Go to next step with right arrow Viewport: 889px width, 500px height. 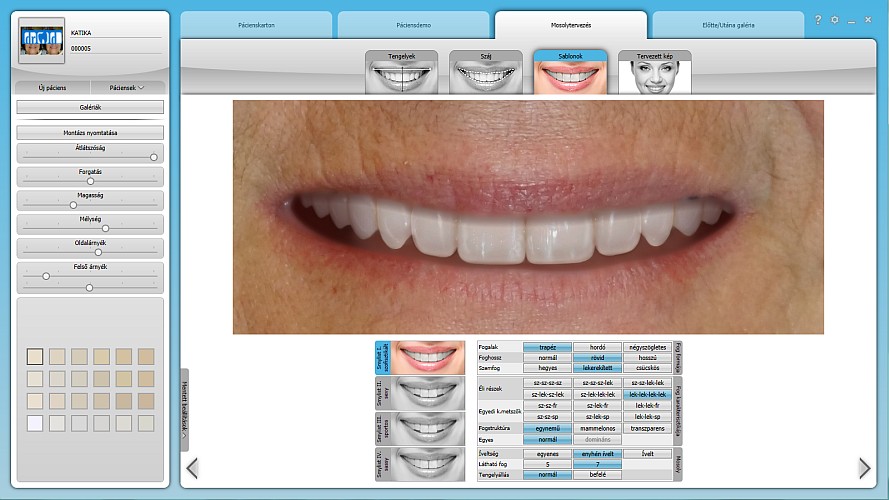click(x=865, y=468)
